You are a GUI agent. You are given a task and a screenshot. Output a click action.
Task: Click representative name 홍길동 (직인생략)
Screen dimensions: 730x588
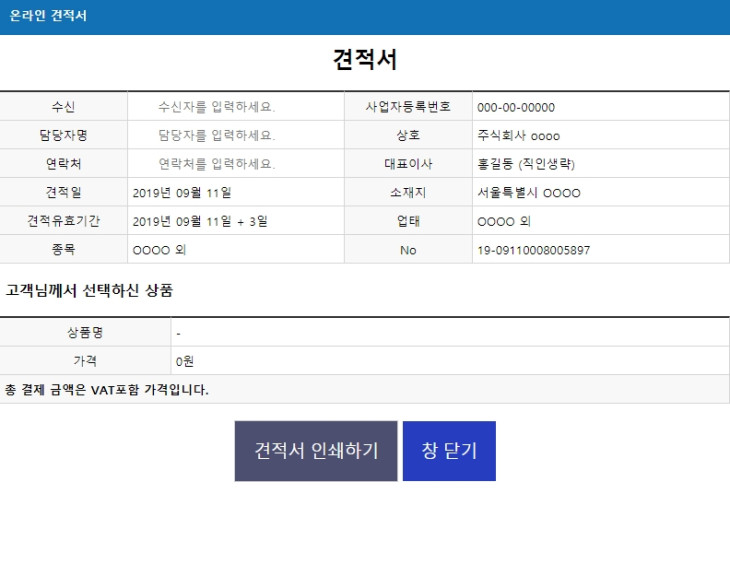(526, 164)
